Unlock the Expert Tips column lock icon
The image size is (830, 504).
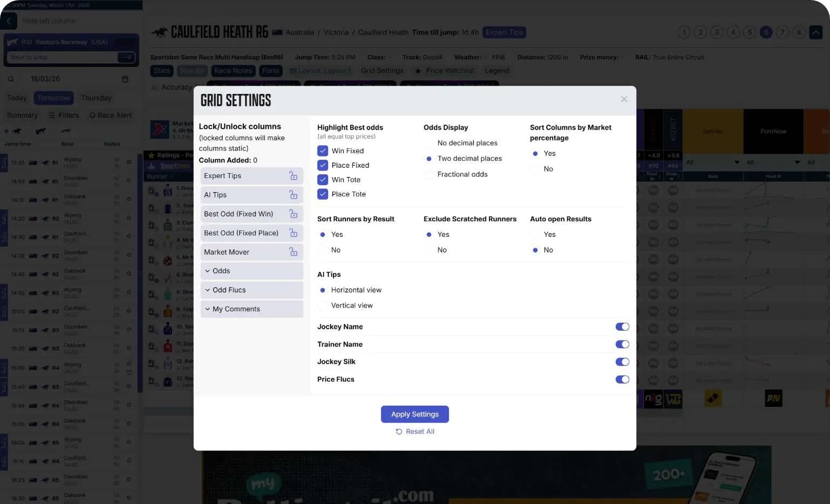tap(293, 175)
